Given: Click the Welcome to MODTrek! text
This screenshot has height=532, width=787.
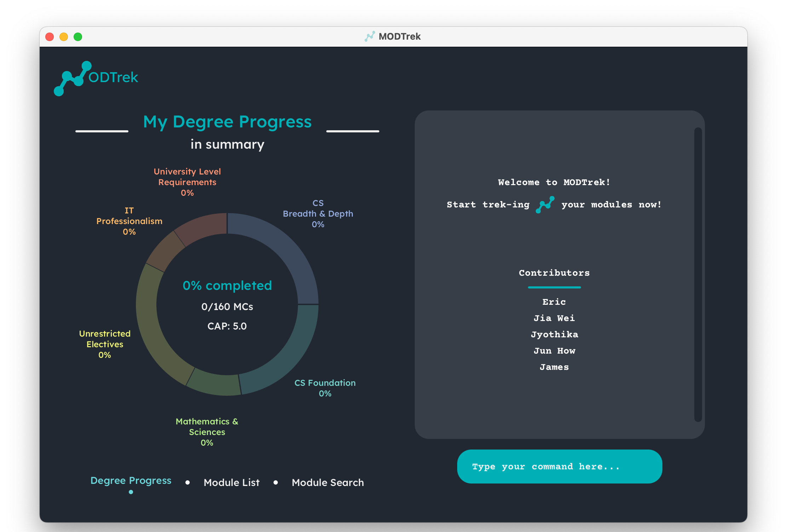Looking at the screenshot, I should 554,182.
